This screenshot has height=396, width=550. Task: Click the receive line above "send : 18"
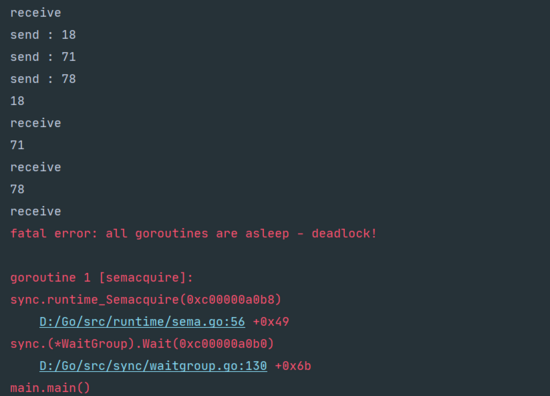click(35, 13)
